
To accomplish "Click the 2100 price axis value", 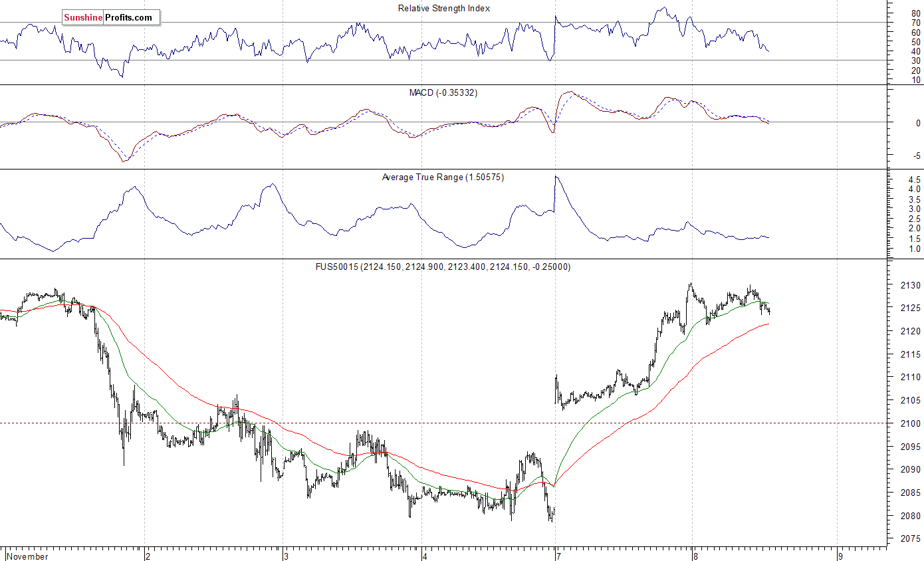I will click(911, 423).
